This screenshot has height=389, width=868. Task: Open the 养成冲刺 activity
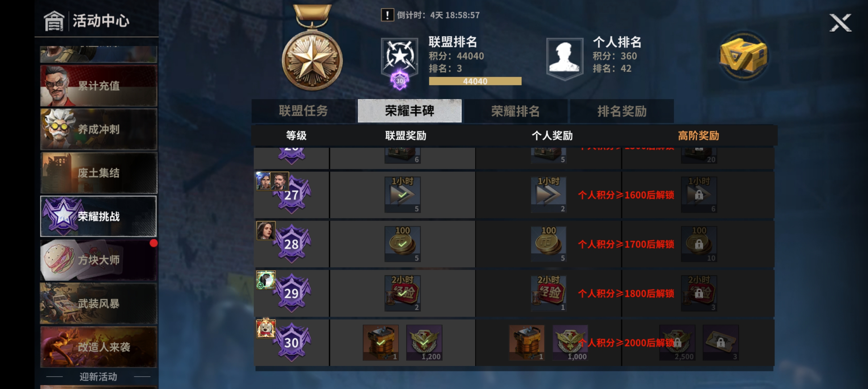point(99,129)
